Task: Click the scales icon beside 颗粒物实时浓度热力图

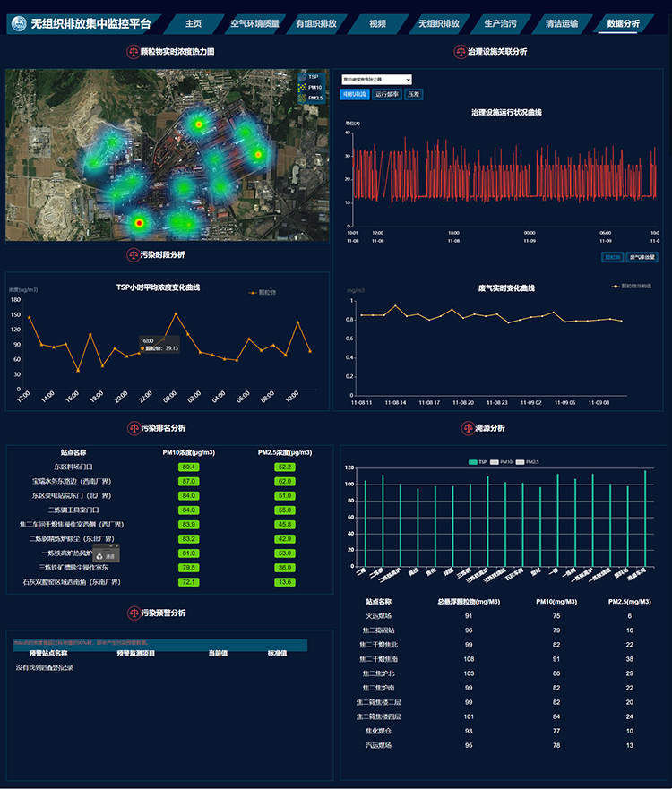Action: click(x=133, y=52)
